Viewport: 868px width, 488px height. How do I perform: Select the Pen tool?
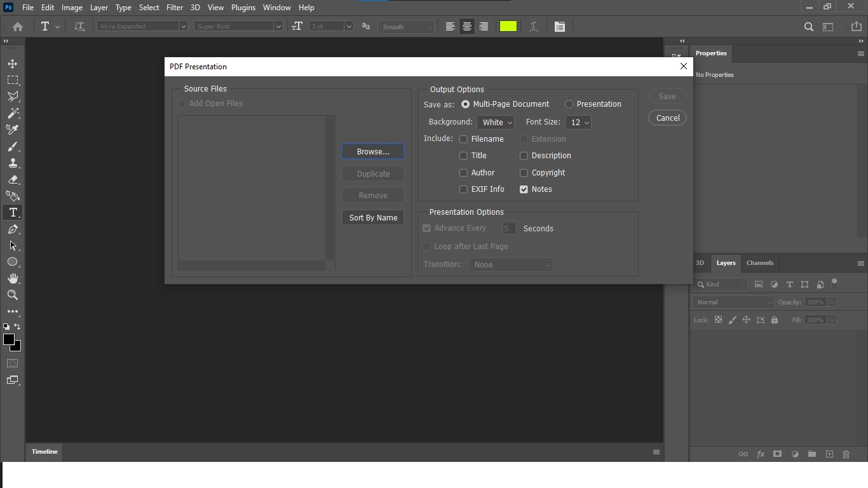click(13, 229)
